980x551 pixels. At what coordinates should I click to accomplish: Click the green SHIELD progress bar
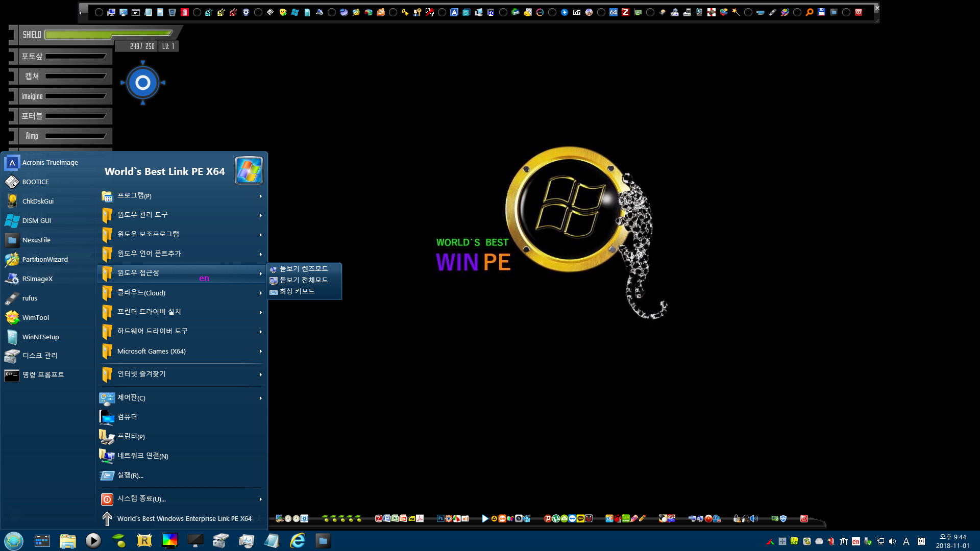[109, 34]
